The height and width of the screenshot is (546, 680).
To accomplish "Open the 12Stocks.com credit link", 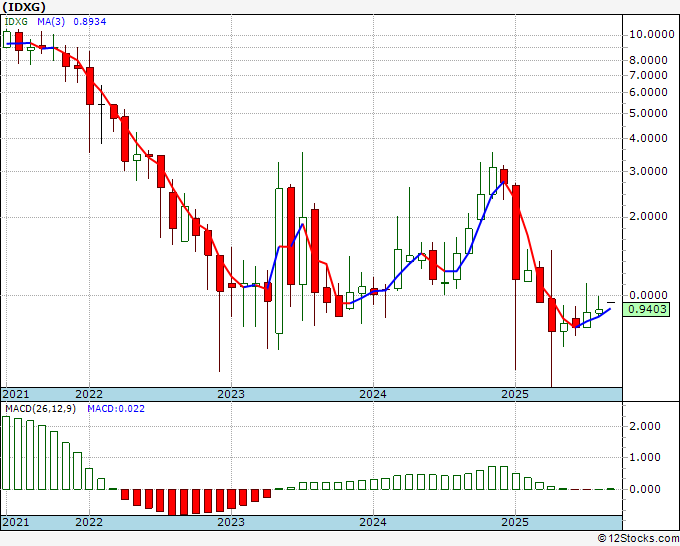I will (638, 539).
